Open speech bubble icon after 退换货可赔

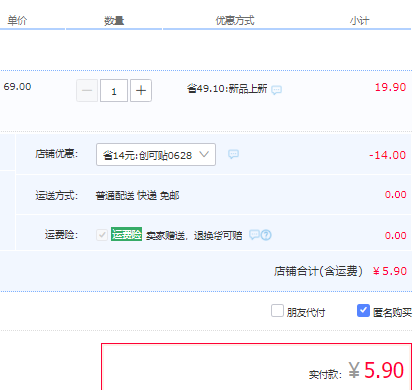[254, 235]
